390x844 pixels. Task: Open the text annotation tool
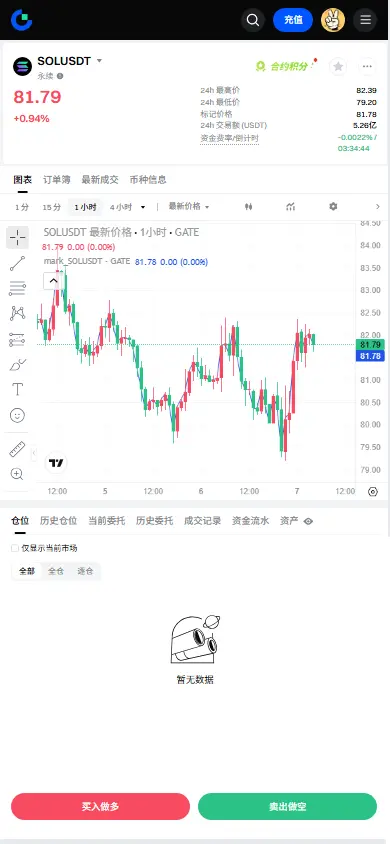point(17,389)
